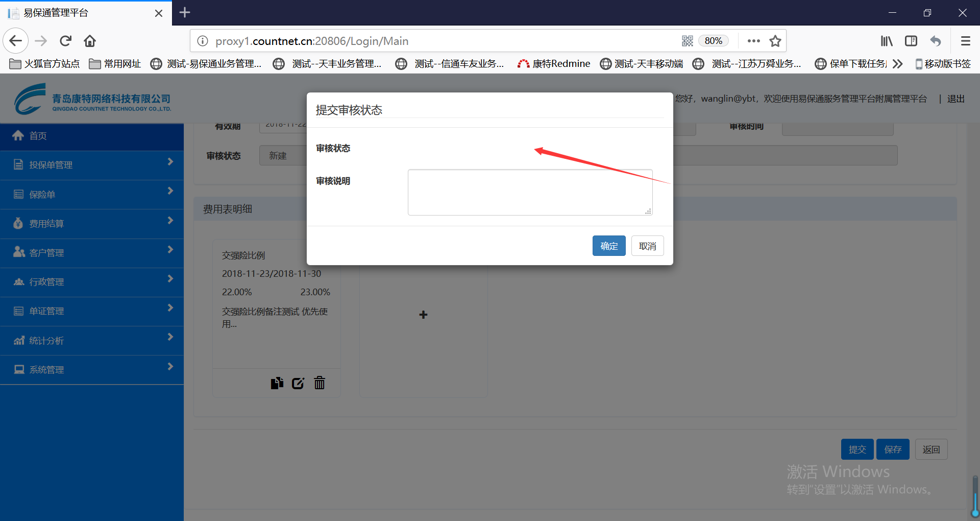The height and width of the screenshot is (521, 980).
Task: Bookmark this page with the star icon
Action: click(x=775, y=41)
